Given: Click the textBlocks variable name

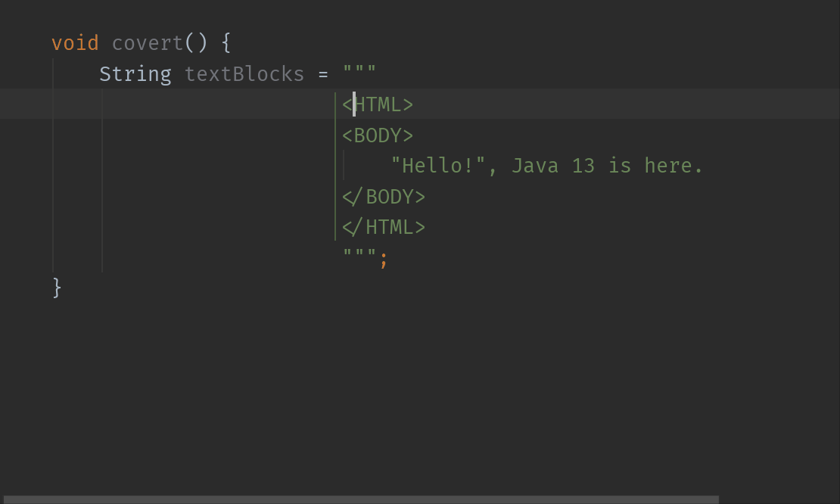Looking at the screenshot, I should [x=244, y=73].
